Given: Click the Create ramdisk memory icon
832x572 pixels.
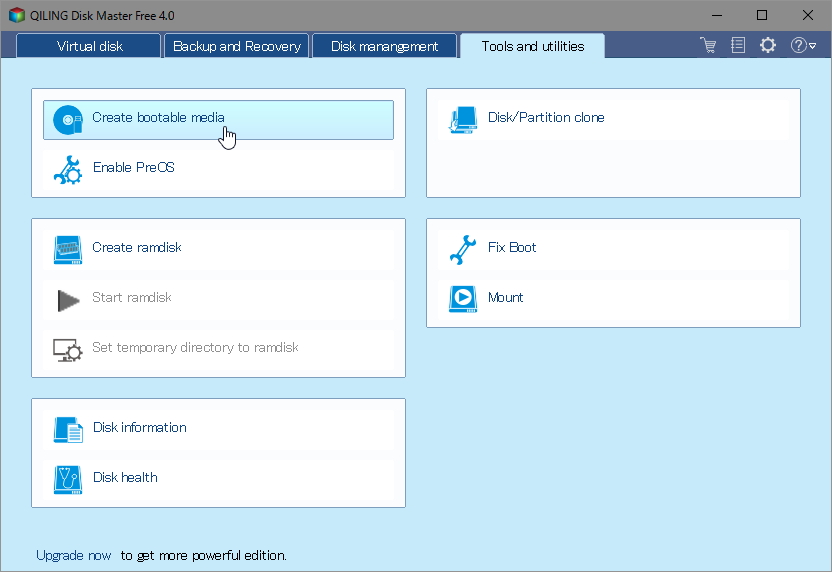Looking at the screenshot, I should [68, 250].
